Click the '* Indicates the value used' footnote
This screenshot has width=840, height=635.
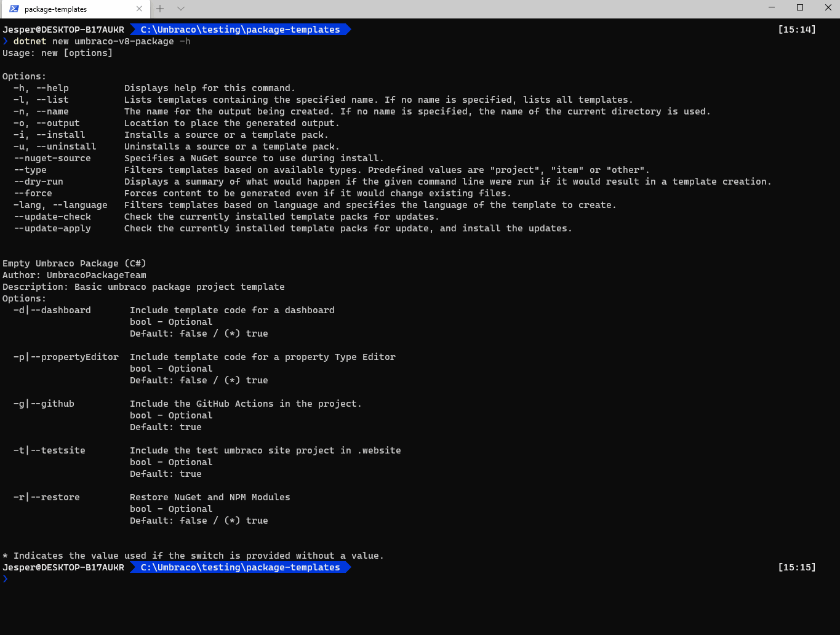[x=193, y=556]
